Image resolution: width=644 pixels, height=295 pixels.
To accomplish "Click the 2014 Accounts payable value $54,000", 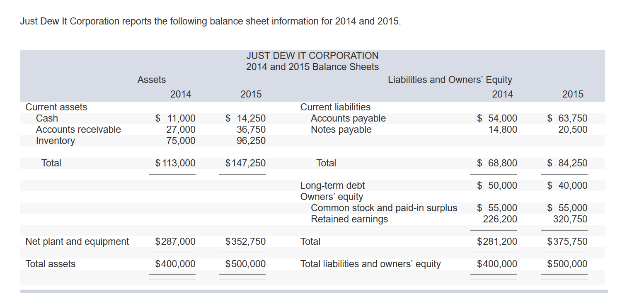I will click(x=497, y=118).
